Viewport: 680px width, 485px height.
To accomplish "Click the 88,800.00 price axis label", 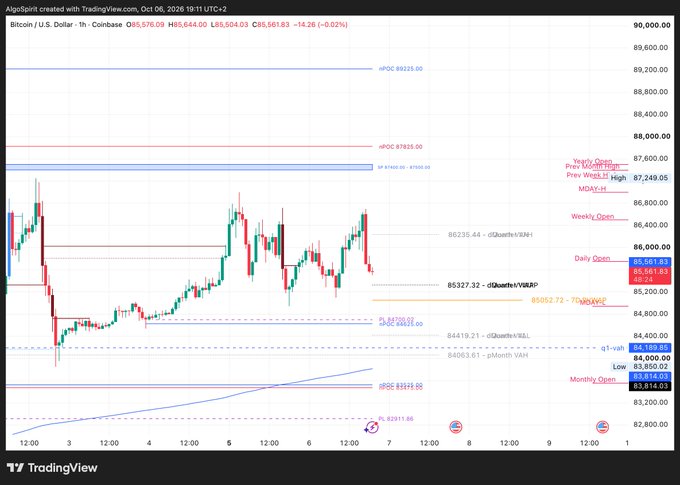I will 652,92.
